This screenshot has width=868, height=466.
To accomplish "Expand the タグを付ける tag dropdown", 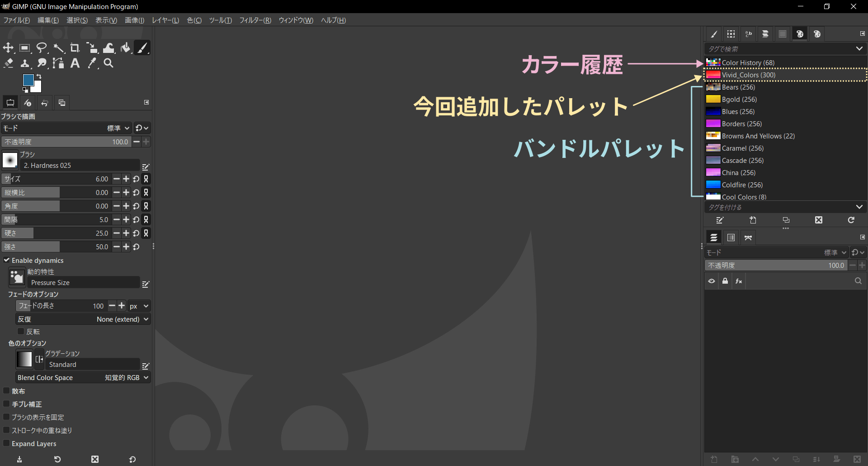I will 859,207.
